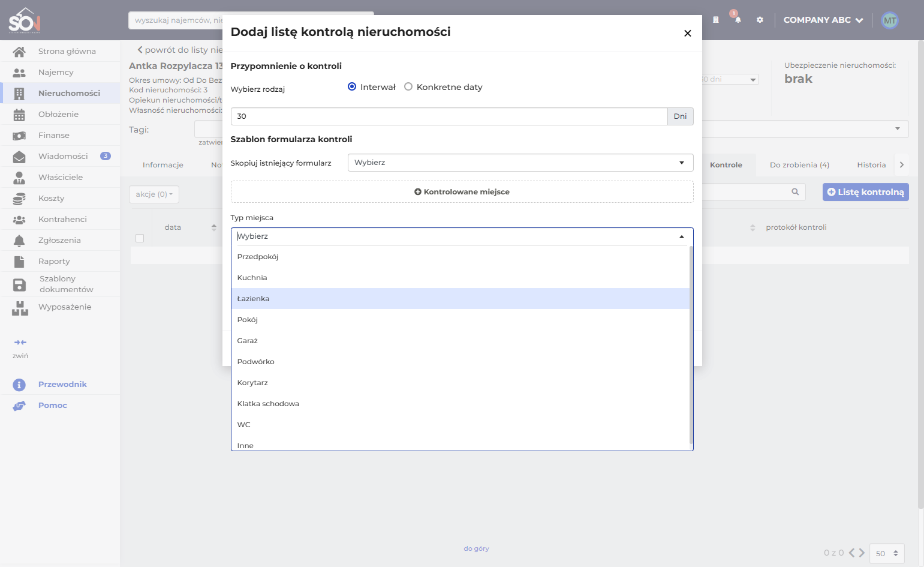Switch to the Kontrole tab
Viewport: 924px width, 567px height.
(726, 165)
